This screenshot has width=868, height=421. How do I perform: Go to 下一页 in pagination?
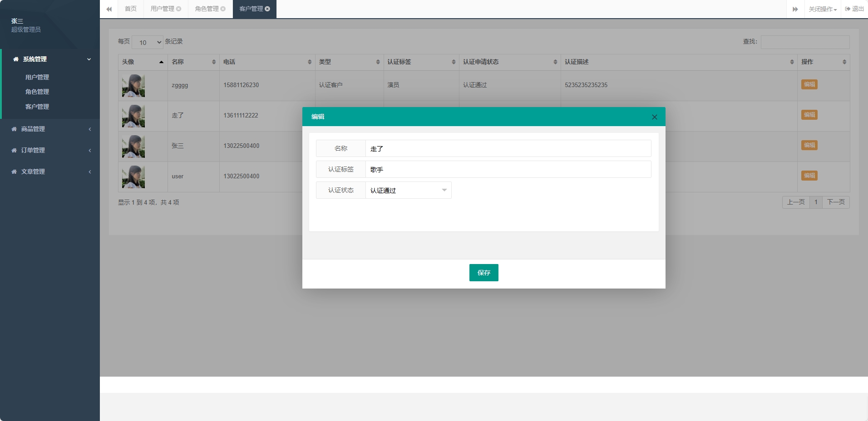click(x=836, y=202)
